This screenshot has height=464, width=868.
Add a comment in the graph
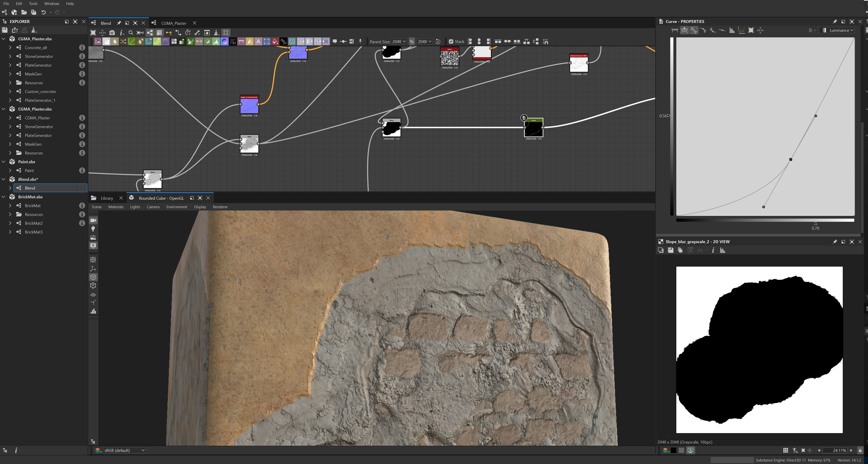coord(335,41)
